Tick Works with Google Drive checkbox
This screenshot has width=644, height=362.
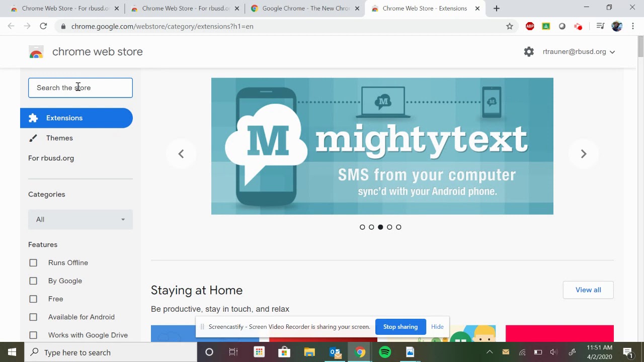[33, 335]
